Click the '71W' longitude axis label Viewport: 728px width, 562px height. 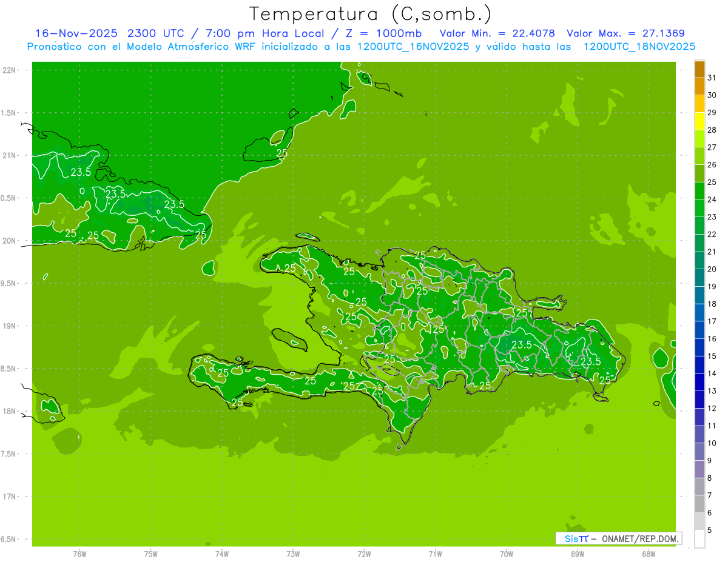[435, 554]
